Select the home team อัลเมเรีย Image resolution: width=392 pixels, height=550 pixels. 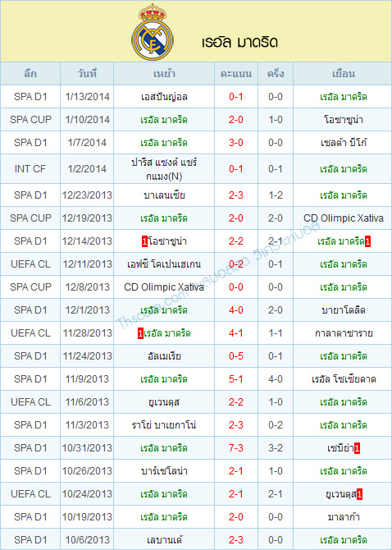point(164,356)
